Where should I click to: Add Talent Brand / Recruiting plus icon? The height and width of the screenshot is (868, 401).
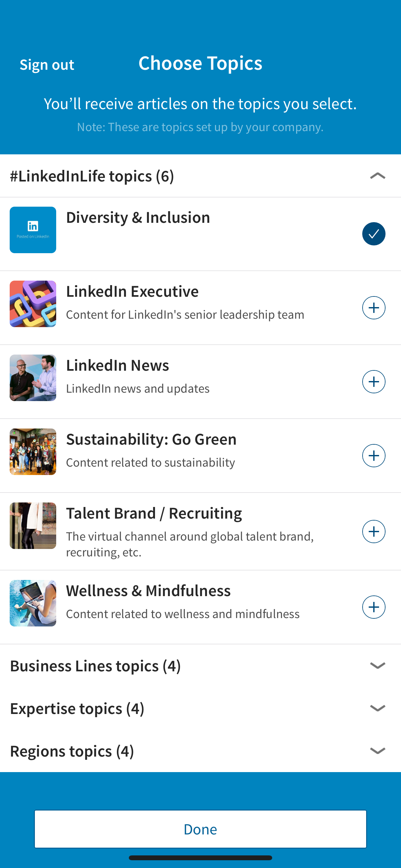click(373, 532)
